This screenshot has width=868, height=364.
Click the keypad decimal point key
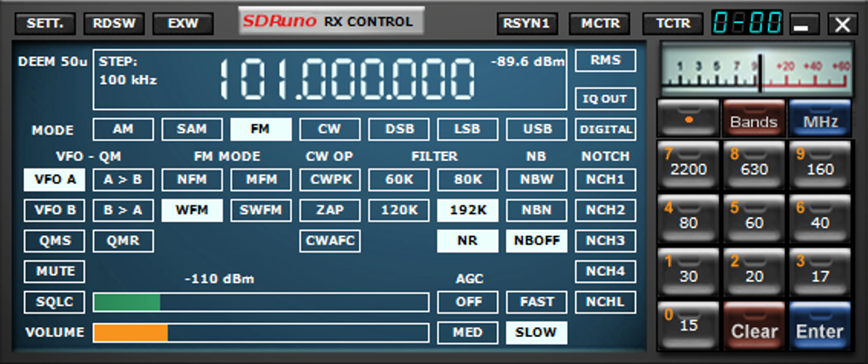point(688,118)
